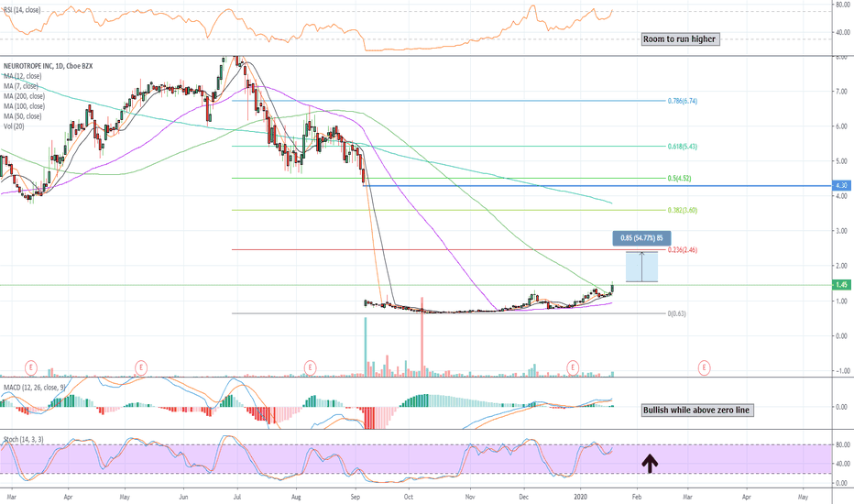This screenshot has height=504, width=854.
Task: Click the black up arrow on Stoch panel
Action: click(x=650, y=463)
